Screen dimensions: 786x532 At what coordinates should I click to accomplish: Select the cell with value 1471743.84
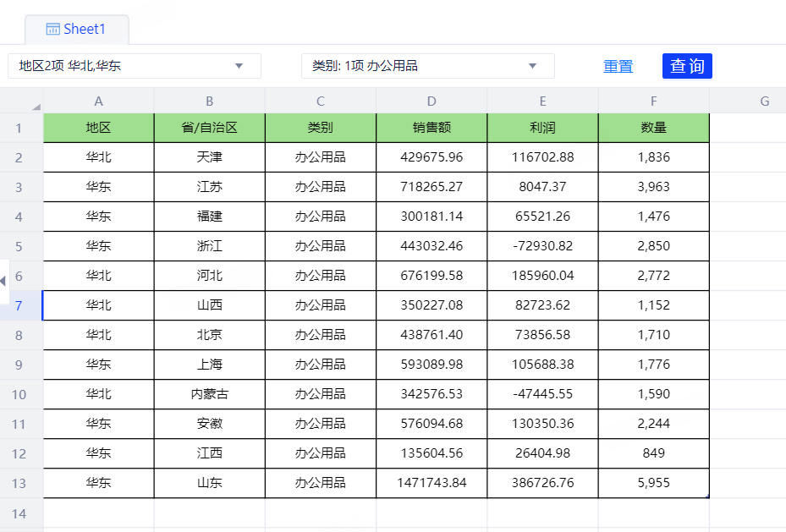pyautogui.click(x=431, y=483)
